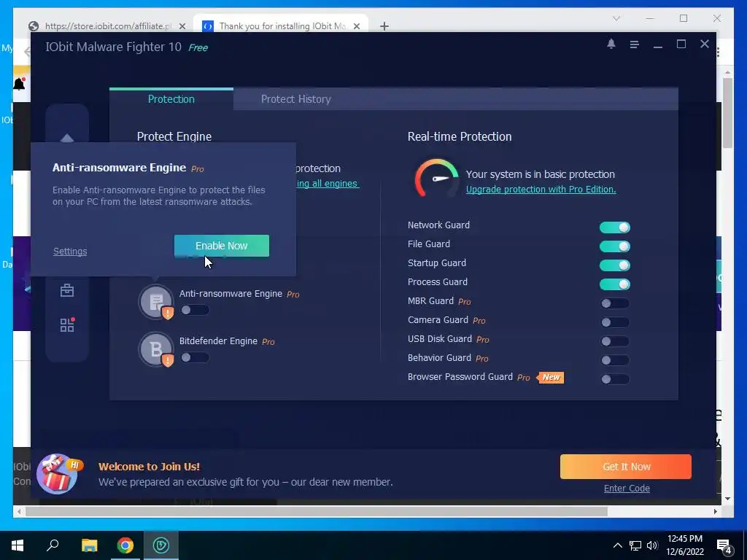Click 'Your system is in basic protection' text
The width and height of the screenshot is (747, 560).
point(541,174)
